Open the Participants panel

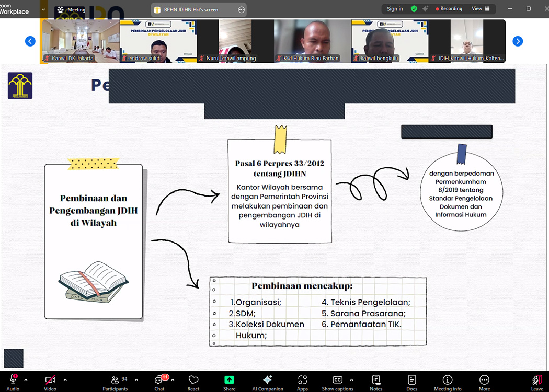115,381
